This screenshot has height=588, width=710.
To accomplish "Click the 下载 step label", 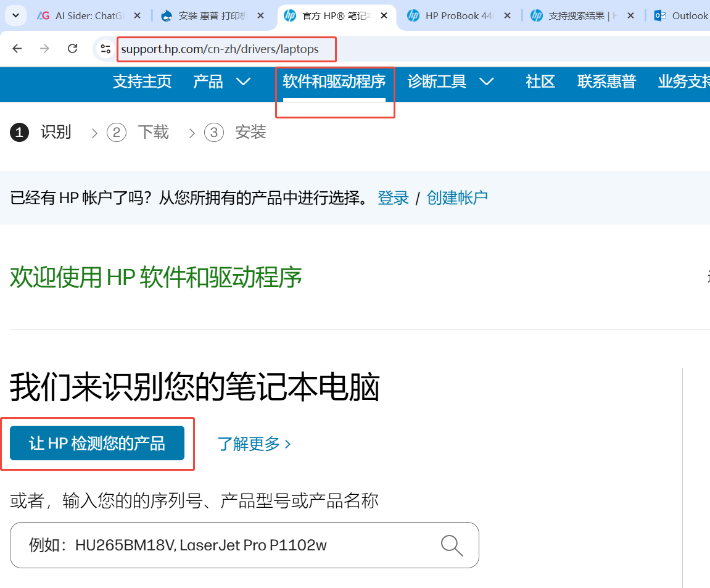I will pos(154,132).
